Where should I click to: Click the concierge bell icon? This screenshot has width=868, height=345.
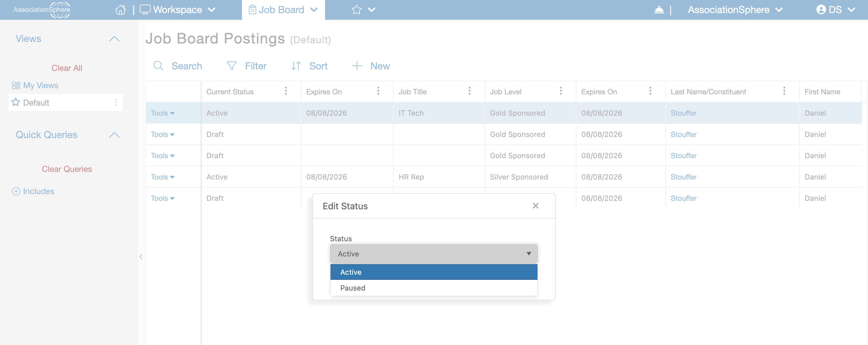[659, 10]
